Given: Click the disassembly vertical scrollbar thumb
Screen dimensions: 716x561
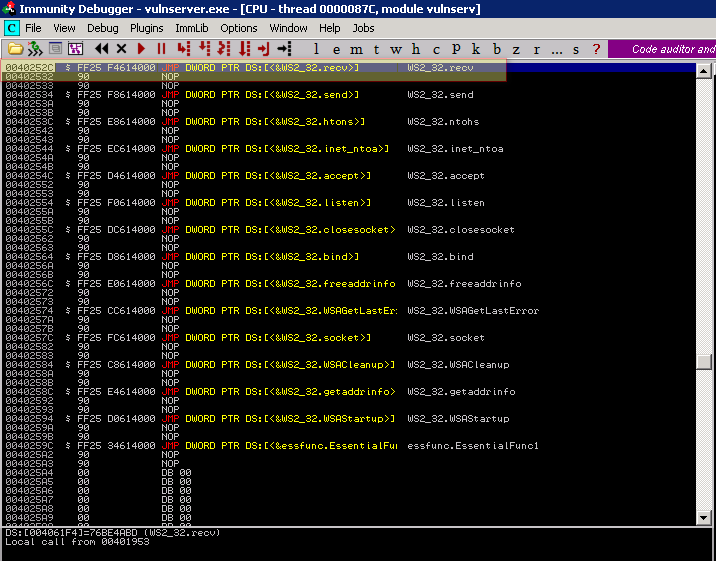Looking at the screenshot, I should (x=703, y=362).
